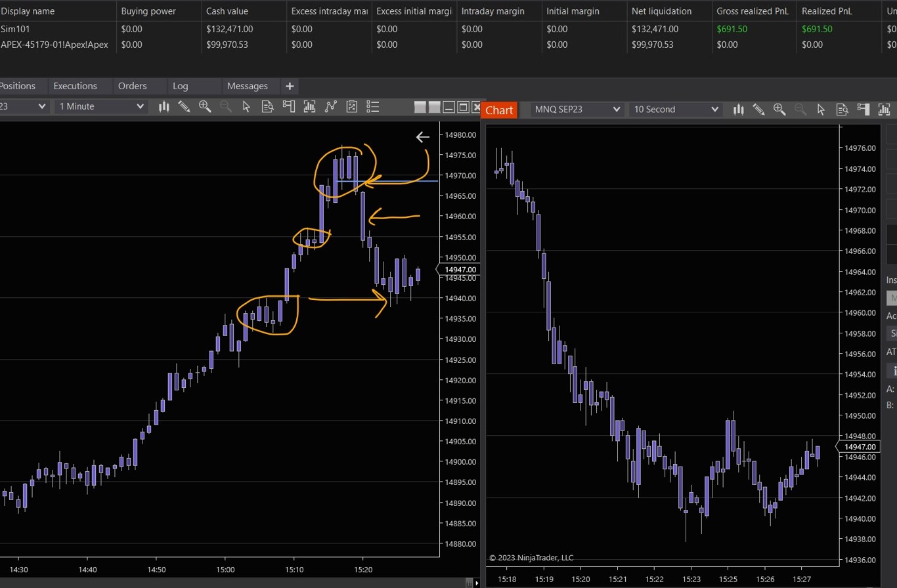Click 15:25 time label on 10 Second chart
The height and width of the screenshot is (588, 897).
click(728, 579)
